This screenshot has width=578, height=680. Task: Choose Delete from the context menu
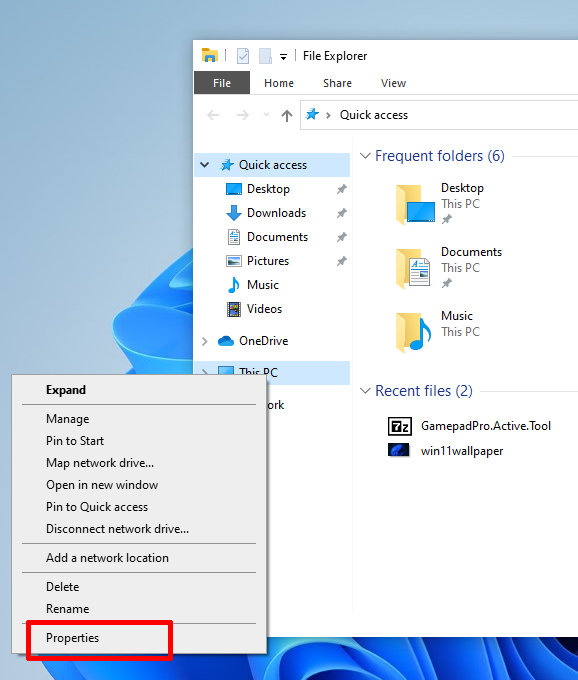(x=139, y=587)
